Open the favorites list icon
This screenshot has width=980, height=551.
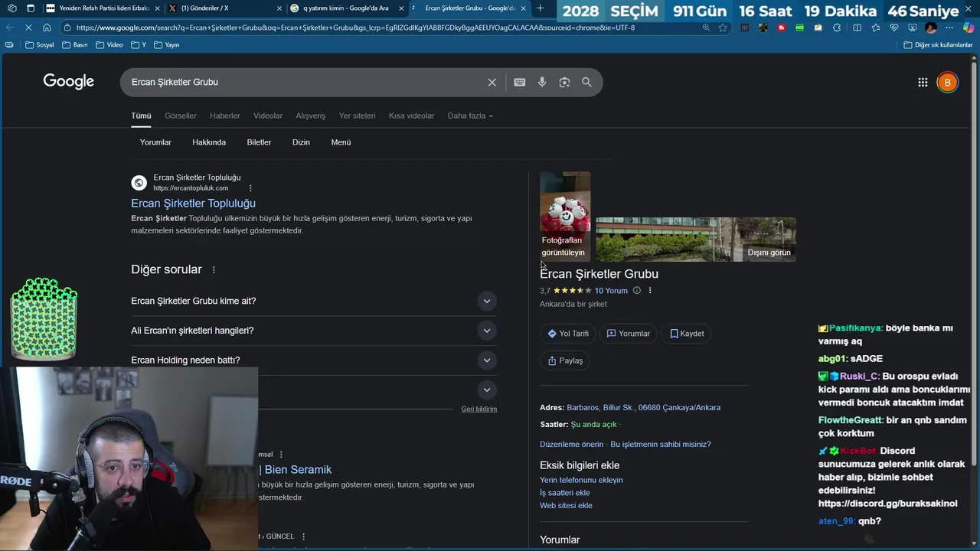click(x=875, y=28)
